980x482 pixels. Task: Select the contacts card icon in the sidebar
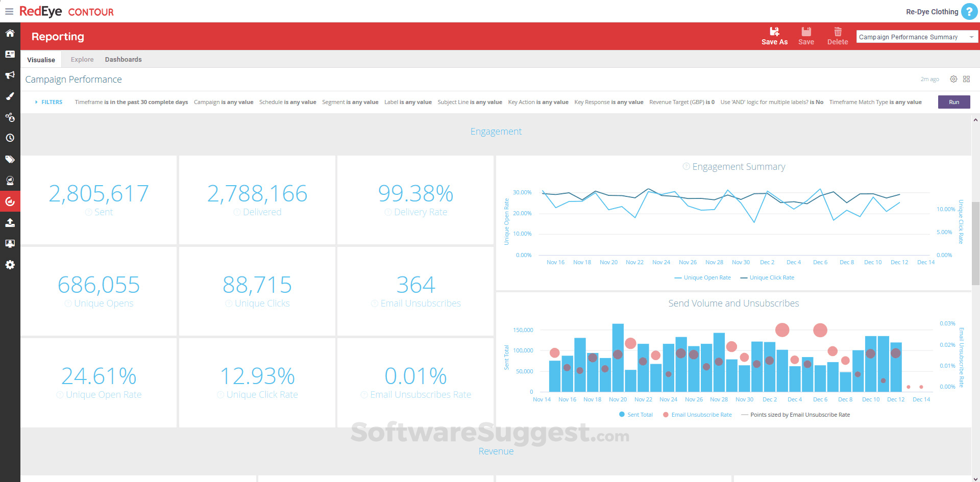10,54
